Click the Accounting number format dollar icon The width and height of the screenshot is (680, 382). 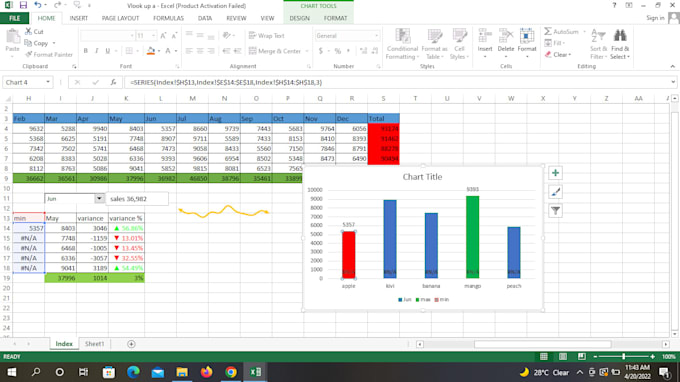pos(321,51)
